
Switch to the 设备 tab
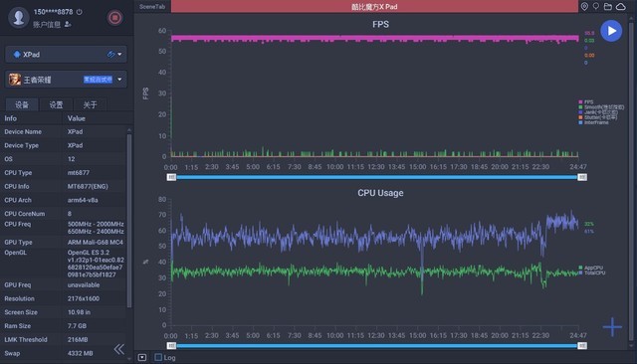tap(22, 104)
